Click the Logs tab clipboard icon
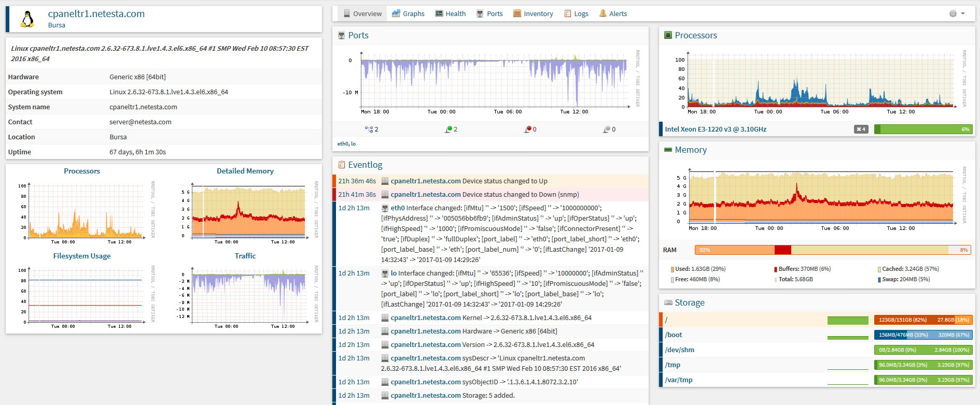Viewport: 980px width, 405px height. (568, 13)
